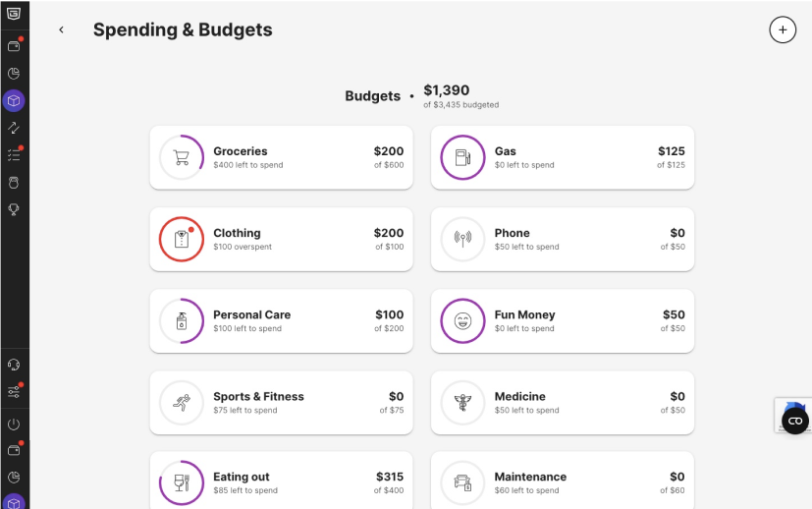Open the Eating out budget card

[281, 481]
